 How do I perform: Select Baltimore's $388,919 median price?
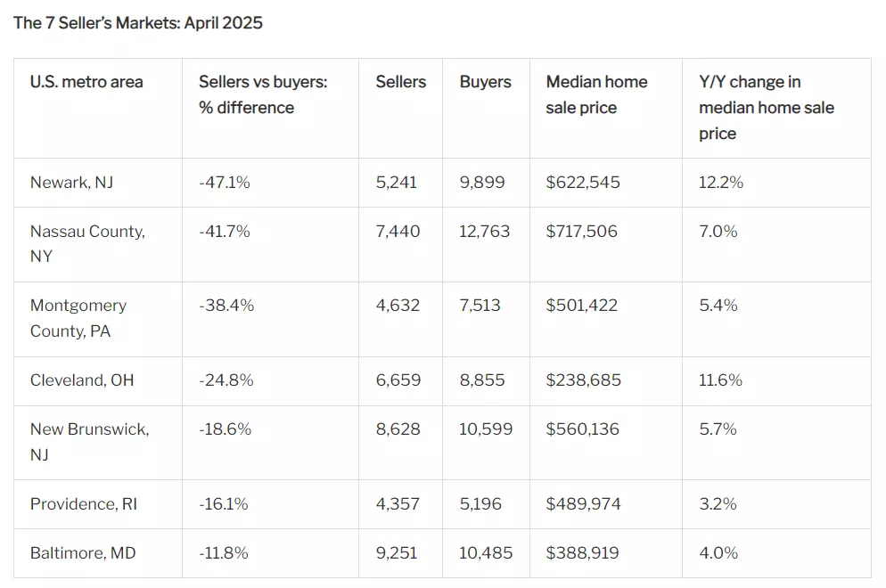(x=583, y=553)
